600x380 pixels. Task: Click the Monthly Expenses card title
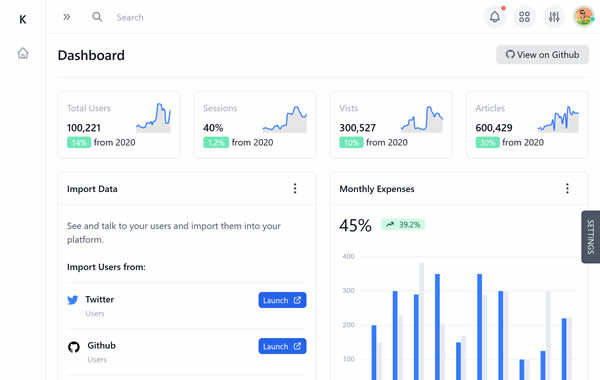377,189
